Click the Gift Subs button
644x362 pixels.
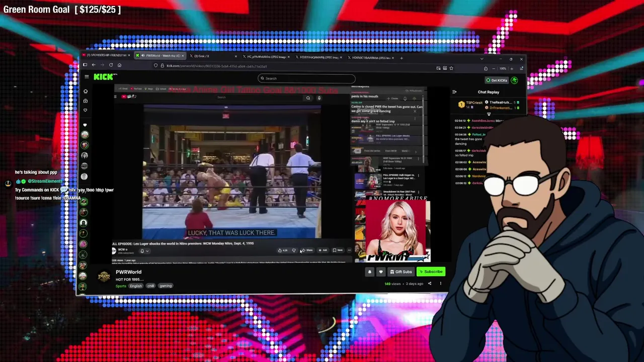click(401, 271)
